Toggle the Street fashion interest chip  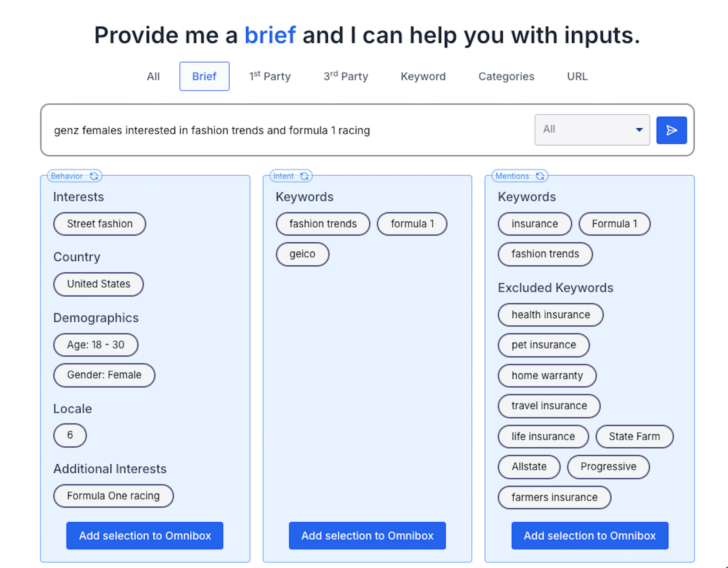pyautogui.click(x=100, y=224)
